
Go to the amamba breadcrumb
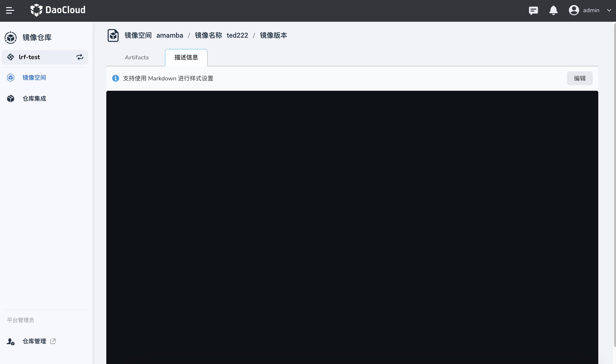[x=170, y=35]
